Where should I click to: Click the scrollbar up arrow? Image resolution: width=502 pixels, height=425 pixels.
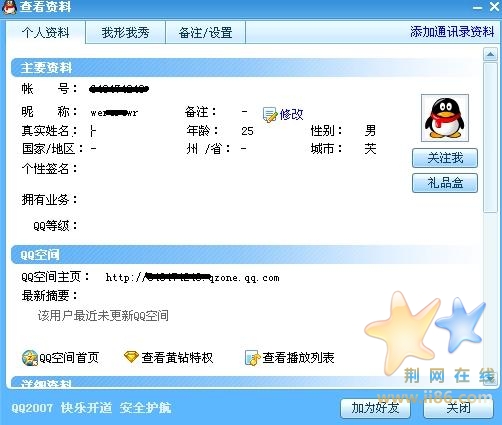coord(490,54)
